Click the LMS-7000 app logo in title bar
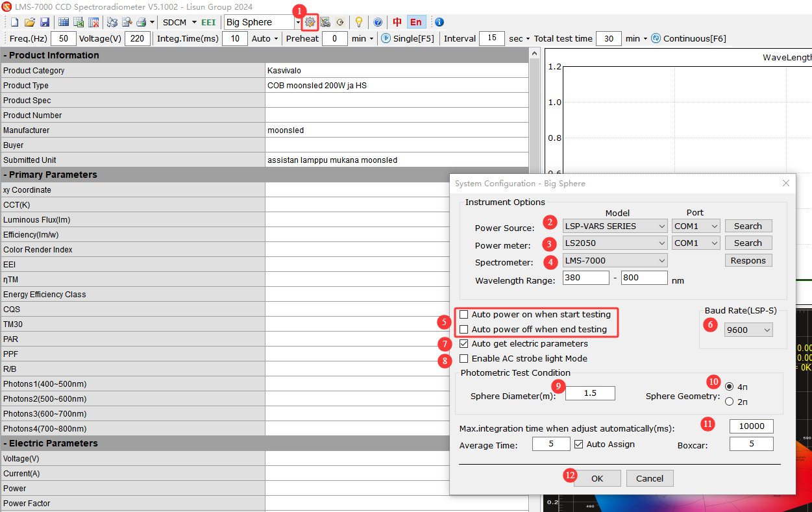Viewport: 812px width, 512px height. click(6, 6)
